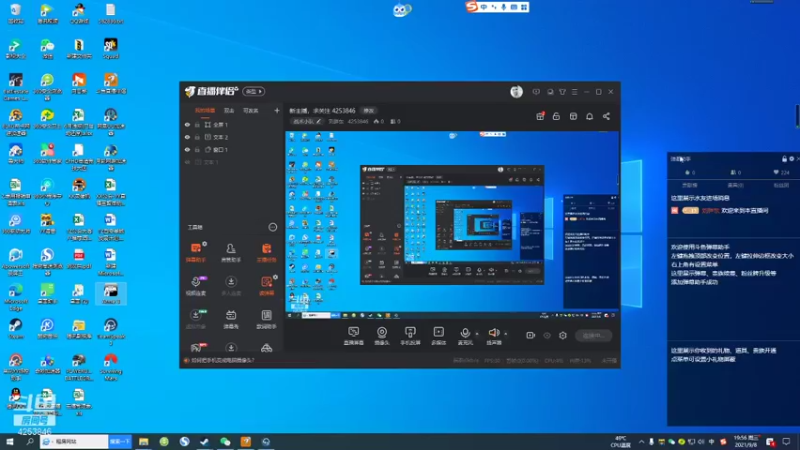Open the room manager assistant tool
Image resolution: width=800 pixels, height=450 pixels.
pyautogui.click(x=231, y=252)
